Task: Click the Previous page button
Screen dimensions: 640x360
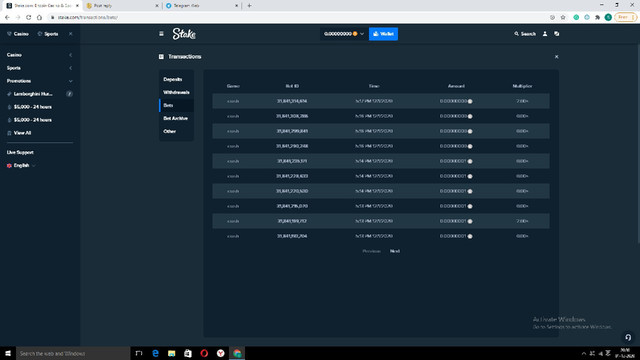Action: [371, 251]
